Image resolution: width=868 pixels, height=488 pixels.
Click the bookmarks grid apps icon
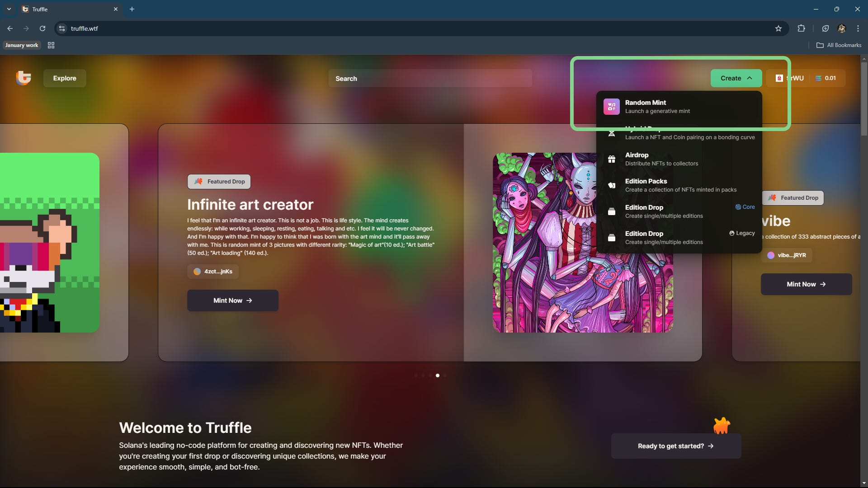pos(51,45)
